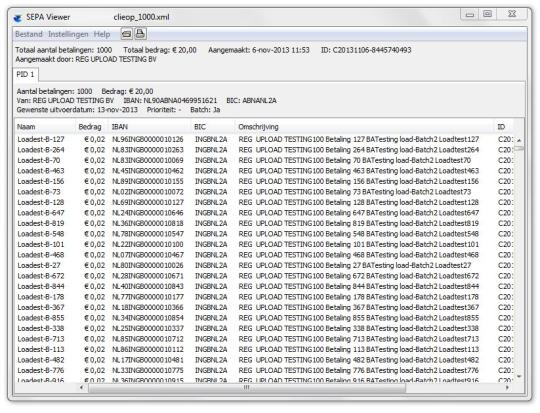Select row Loadest-B-647

click(264, 213)
